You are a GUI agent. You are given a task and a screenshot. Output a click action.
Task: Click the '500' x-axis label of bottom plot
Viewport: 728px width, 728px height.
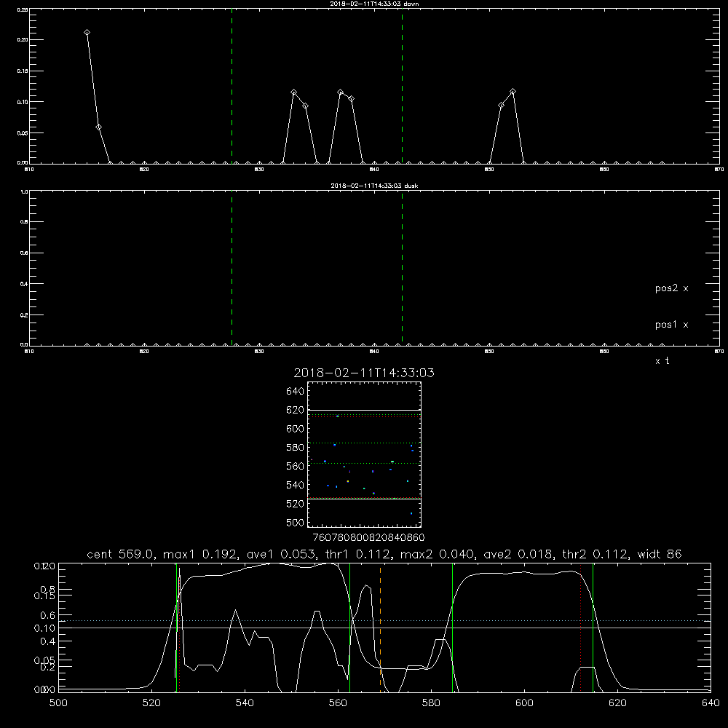tap(58, 703)
